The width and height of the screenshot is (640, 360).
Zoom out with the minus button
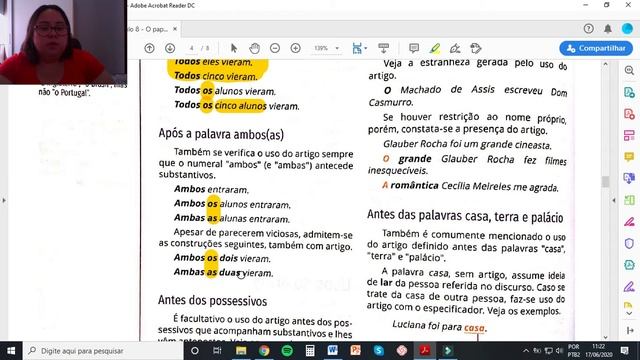coord(275,48)
